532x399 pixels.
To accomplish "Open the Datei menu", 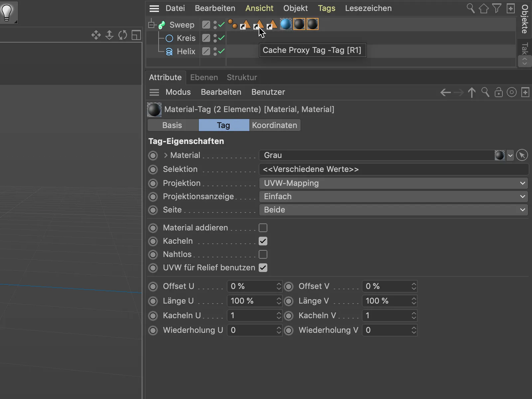I will pyautogui.click(x=175, y=8).
